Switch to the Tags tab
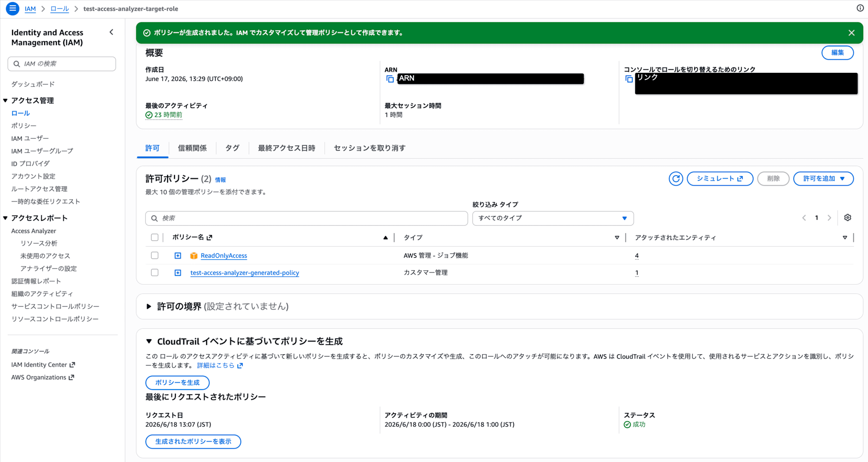 (x=232, y=148)
